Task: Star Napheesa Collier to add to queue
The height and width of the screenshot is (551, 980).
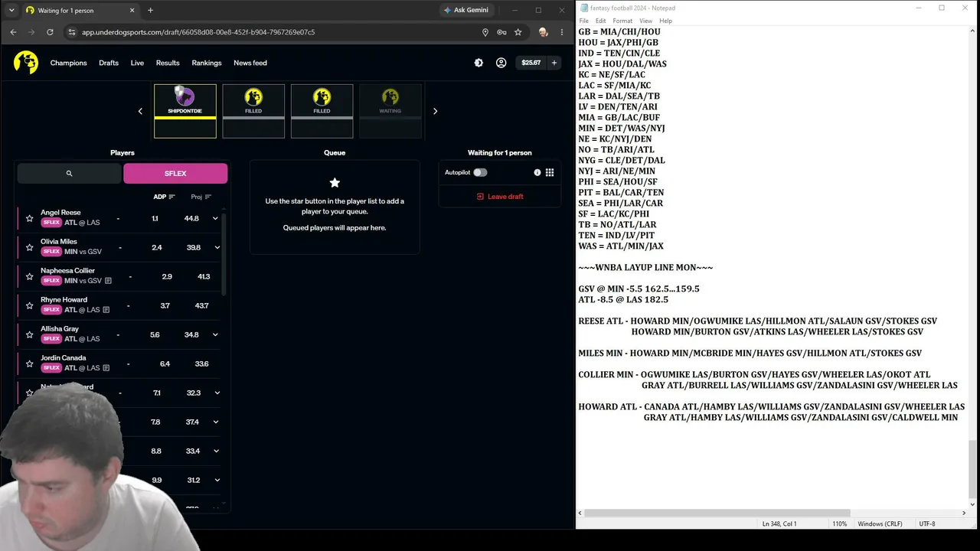Action: [x=30, y=276]
